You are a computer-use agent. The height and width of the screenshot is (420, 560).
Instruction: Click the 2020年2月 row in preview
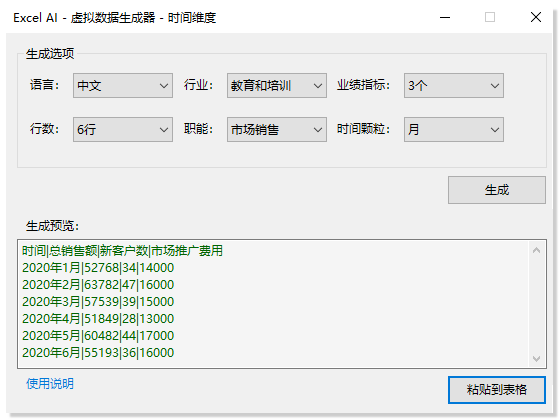point(98,285)
